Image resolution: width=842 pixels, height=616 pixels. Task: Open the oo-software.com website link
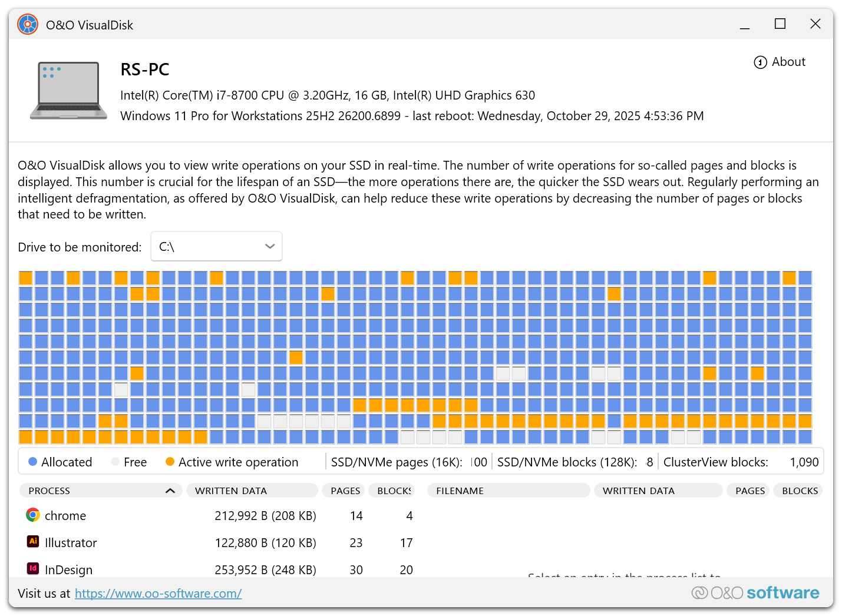click(158, 594)
